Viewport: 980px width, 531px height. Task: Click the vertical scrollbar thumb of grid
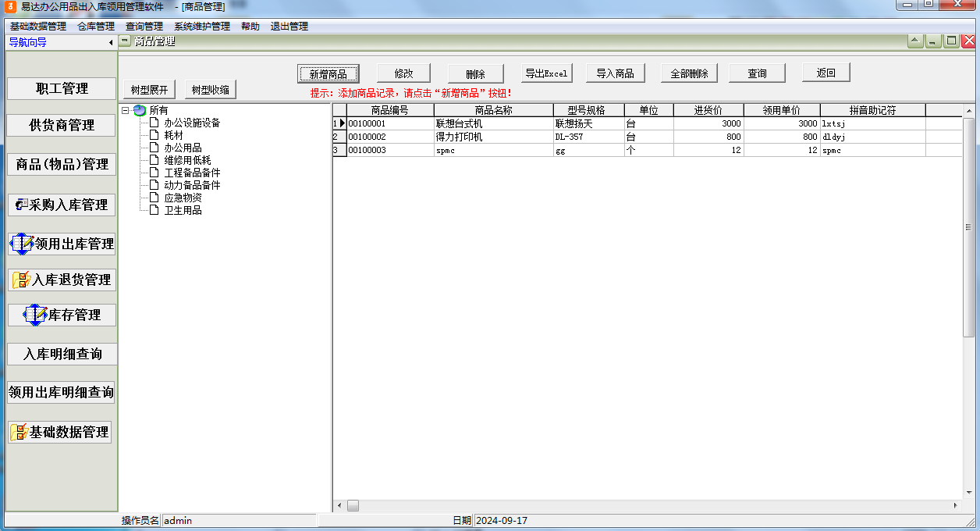968,227
